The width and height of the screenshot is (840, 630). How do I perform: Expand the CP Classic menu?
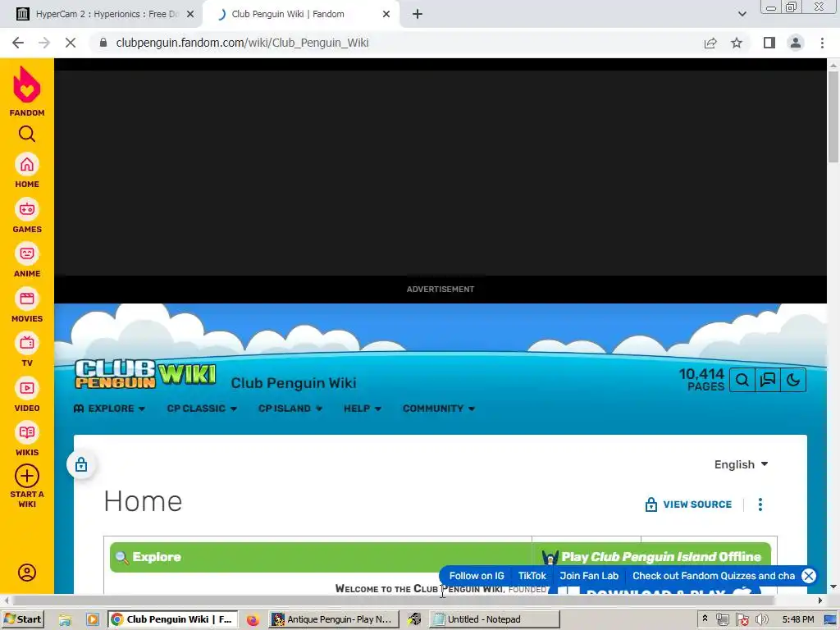(202, 409)
